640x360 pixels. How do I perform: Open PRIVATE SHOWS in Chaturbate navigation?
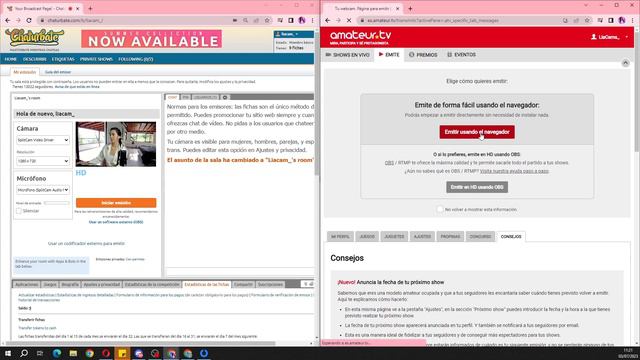96,59
